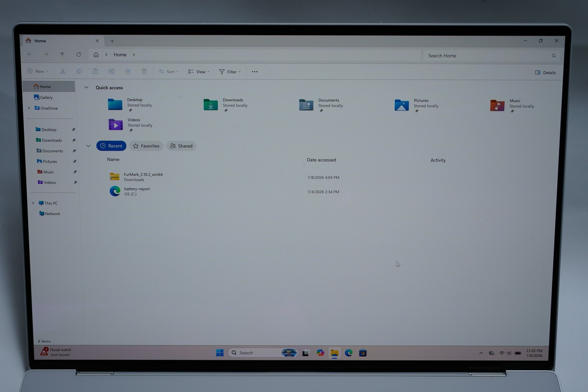Toggle the Details pane
The height and width of the screenshot is (392, 588).
coord(545,73)
